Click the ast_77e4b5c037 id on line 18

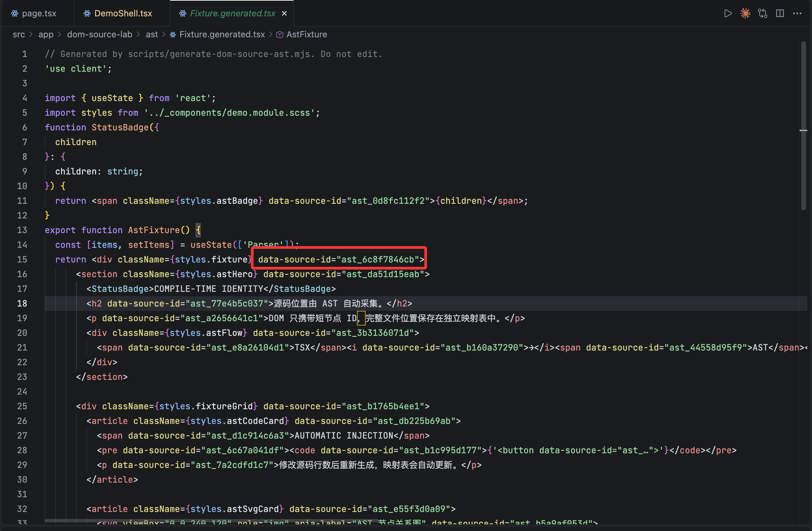(227, 304)
